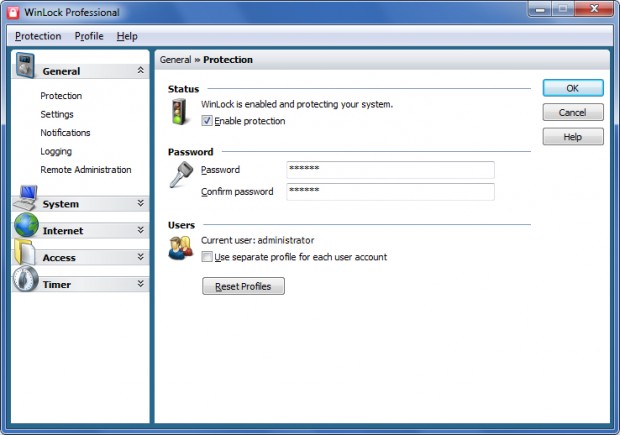This screenshot has width=620, height=435.
Task: Click the WinLock is enabled status message
Action: tap(297, 104)
